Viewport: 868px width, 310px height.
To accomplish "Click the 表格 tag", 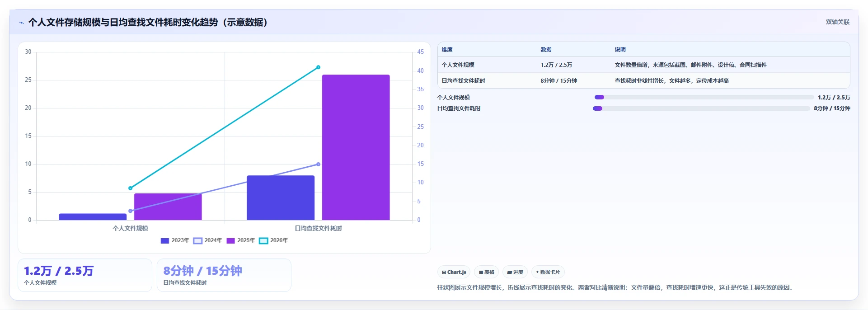I will coord(487,272).
